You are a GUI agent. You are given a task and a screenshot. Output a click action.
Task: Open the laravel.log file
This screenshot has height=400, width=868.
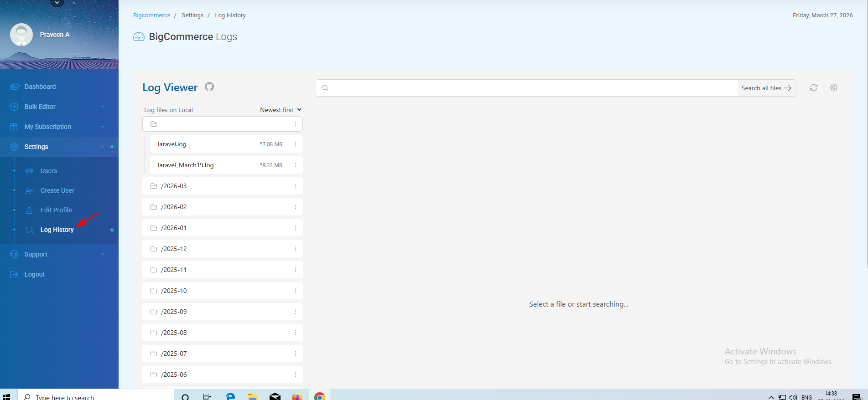tap(226, 144)
